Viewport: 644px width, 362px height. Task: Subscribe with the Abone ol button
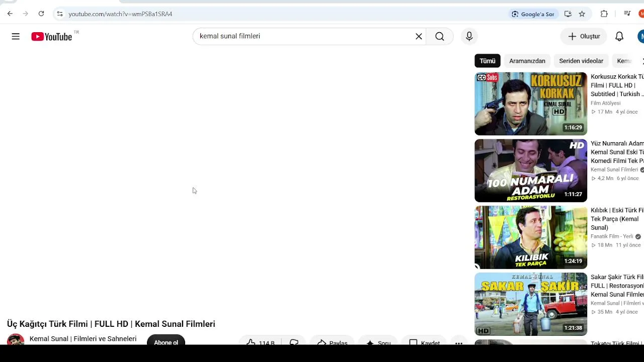166,341
